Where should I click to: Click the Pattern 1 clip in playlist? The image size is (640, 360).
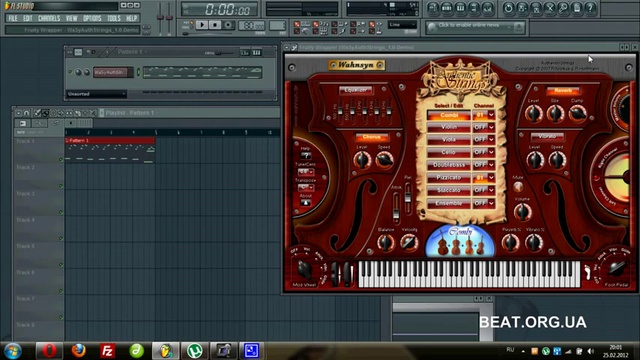(110, 150)
